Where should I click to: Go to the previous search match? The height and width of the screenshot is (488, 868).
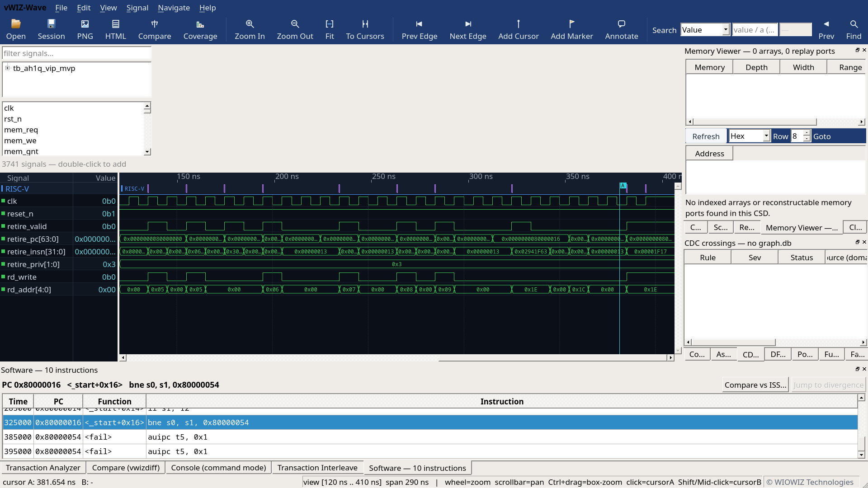pyautogui.click(x=826, y=30)
